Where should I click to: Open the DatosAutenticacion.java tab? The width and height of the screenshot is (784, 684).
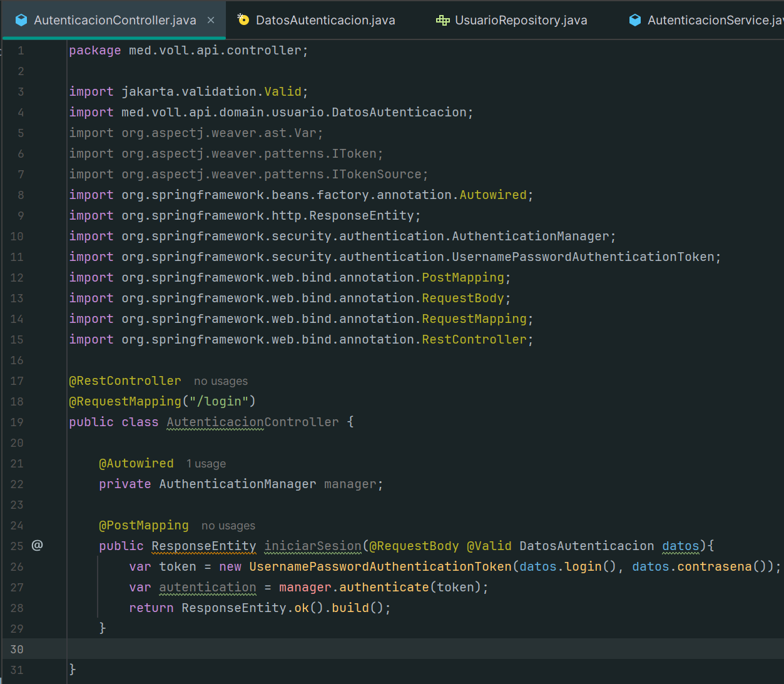(325, 20)
